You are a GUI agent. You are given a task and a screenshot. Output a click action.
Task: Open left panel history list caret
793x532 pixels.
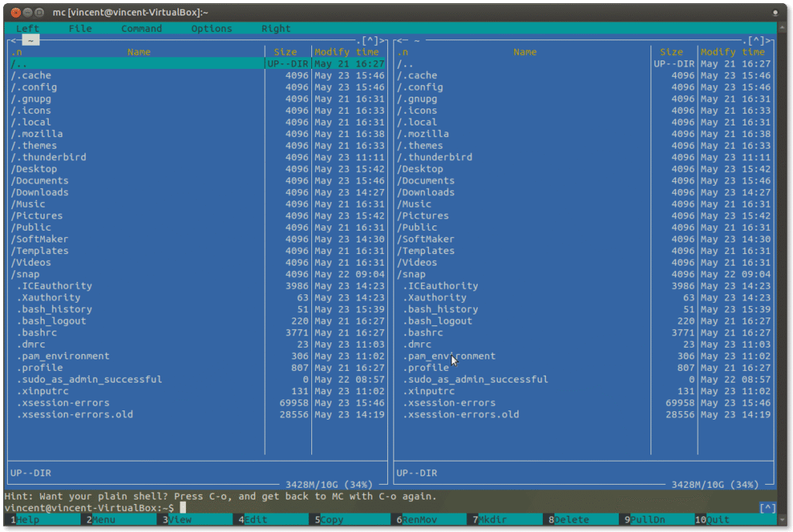click(370, 40)
